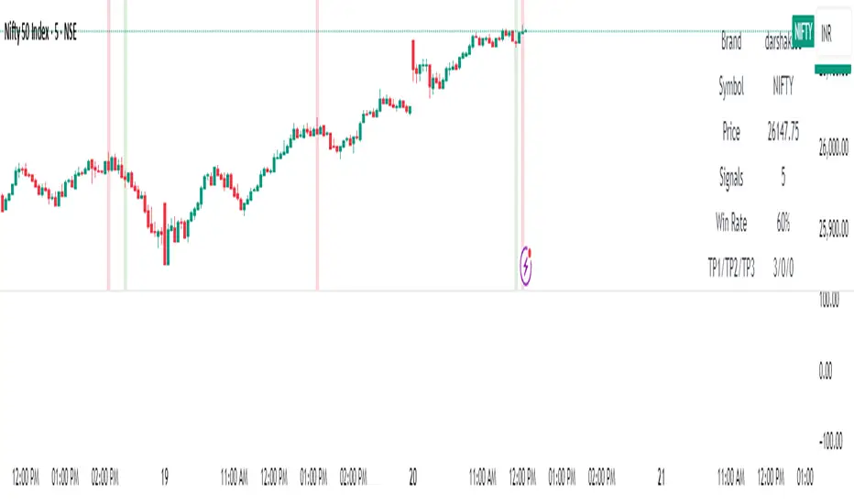Click the date 19 on the time axis
Image resolution: width=854 pixels, height=504 pixels.
pyautogui.click(x=165, y=477)
